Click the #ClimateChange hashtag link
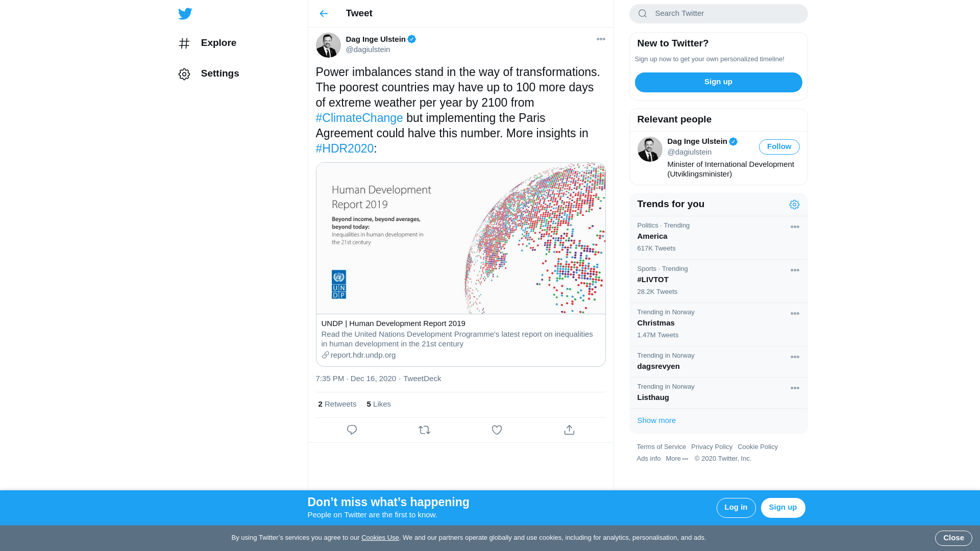Screen dimensions: 980x551 point(359,118)
